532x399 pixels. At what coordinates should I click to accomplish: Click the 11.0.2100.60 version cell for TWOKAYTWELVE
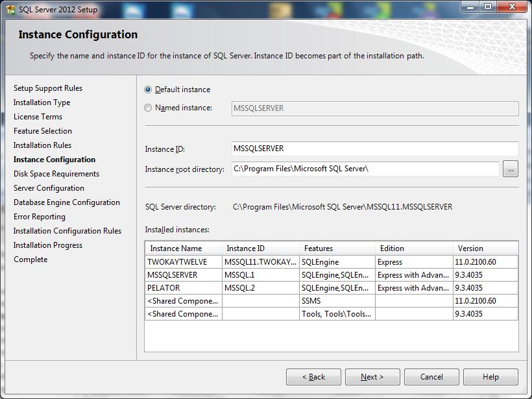click(485, 262)
